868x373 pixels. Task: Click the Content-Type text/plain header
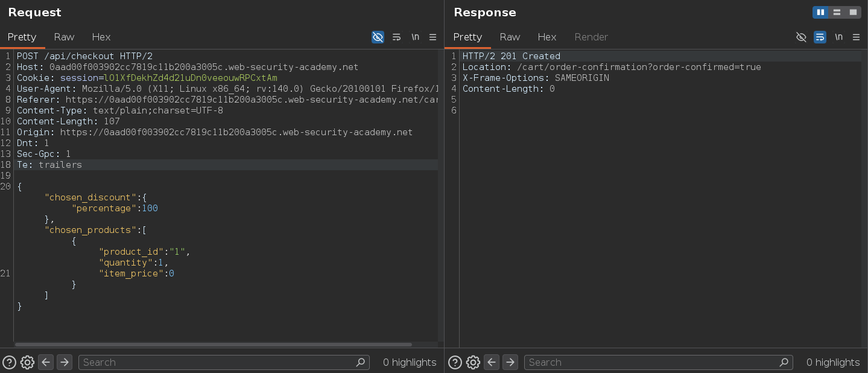(120, 110)
